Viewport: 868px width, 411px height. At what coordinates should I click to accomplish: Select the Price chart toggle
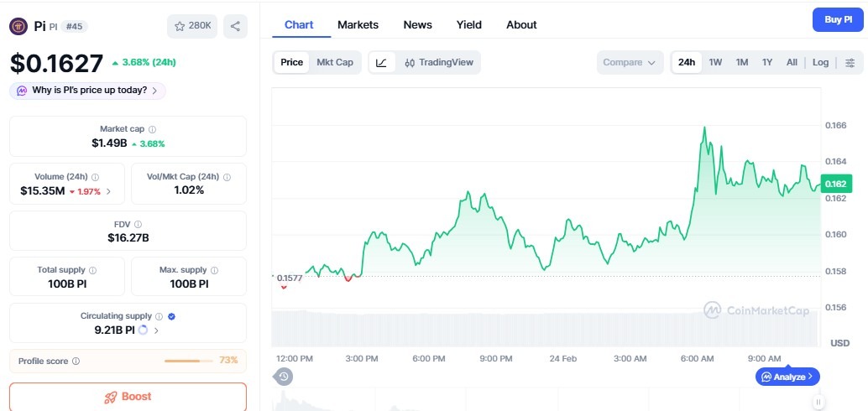(x=292, y=63)
